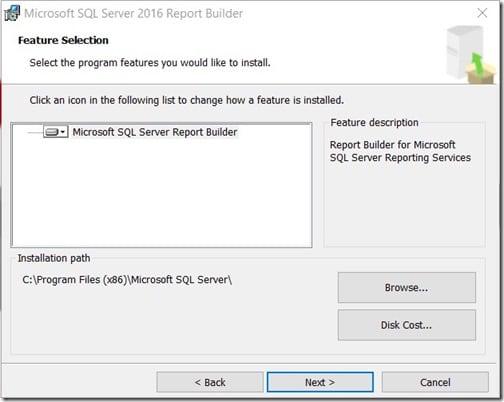Click the Browse... button
The height and width of the screenshot is (402, 504).
(407, 287)
